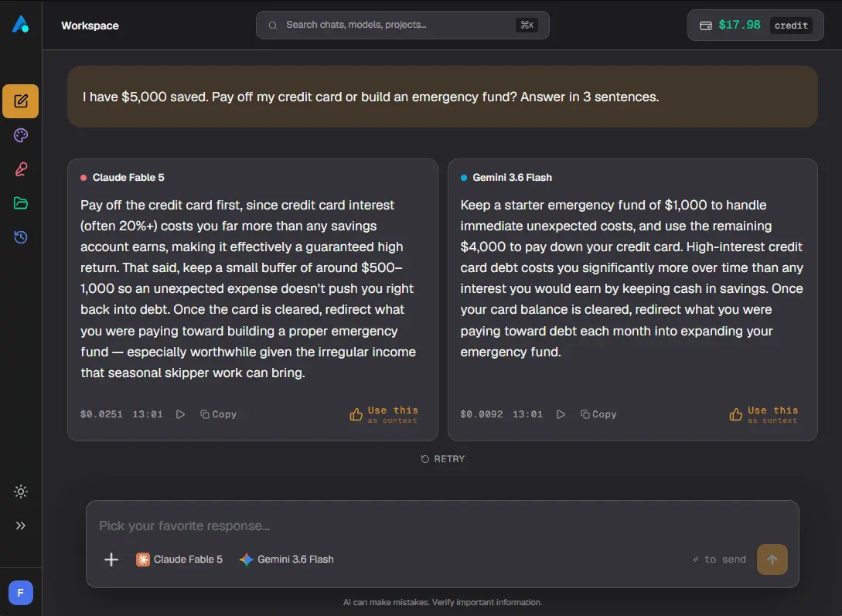Open chat history clock icon
The width and height of the screenshot is (842, 616).
(x=20, y=237)
